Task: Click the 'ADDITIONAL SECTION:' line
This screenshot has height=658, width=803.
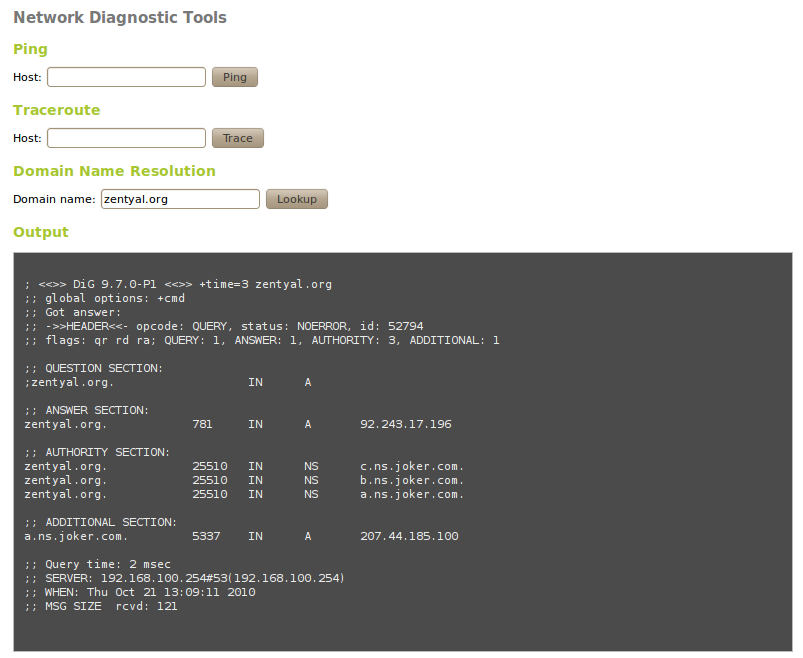Action: tap(100, 522)
